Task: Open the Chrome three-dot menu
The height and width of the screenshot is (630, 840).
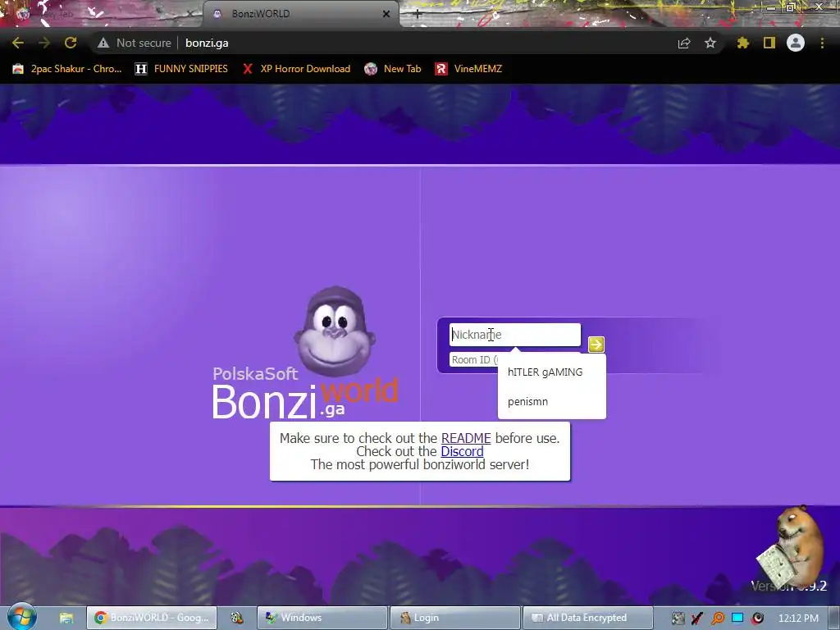Action: [822, 43]
